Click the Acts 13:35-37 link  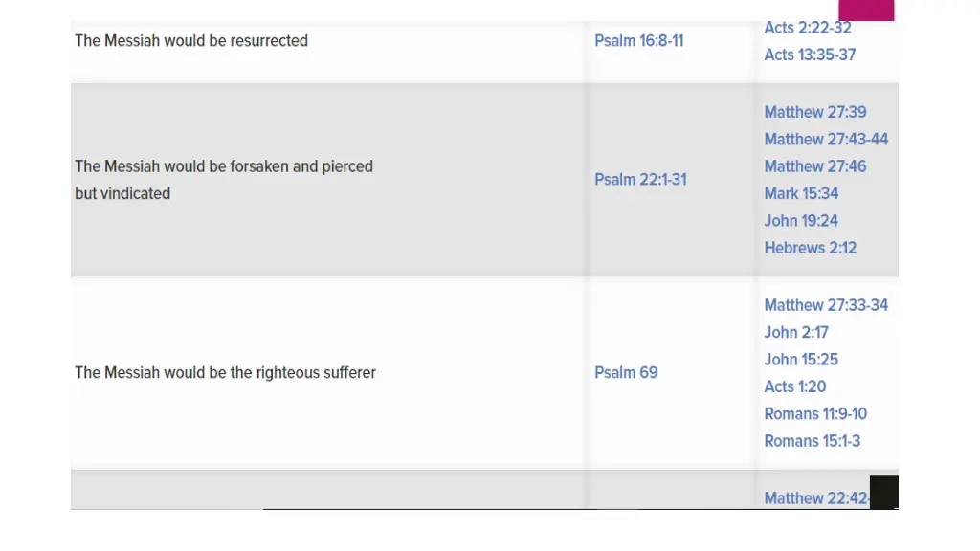pyautogui.click(x=810, y=55)
